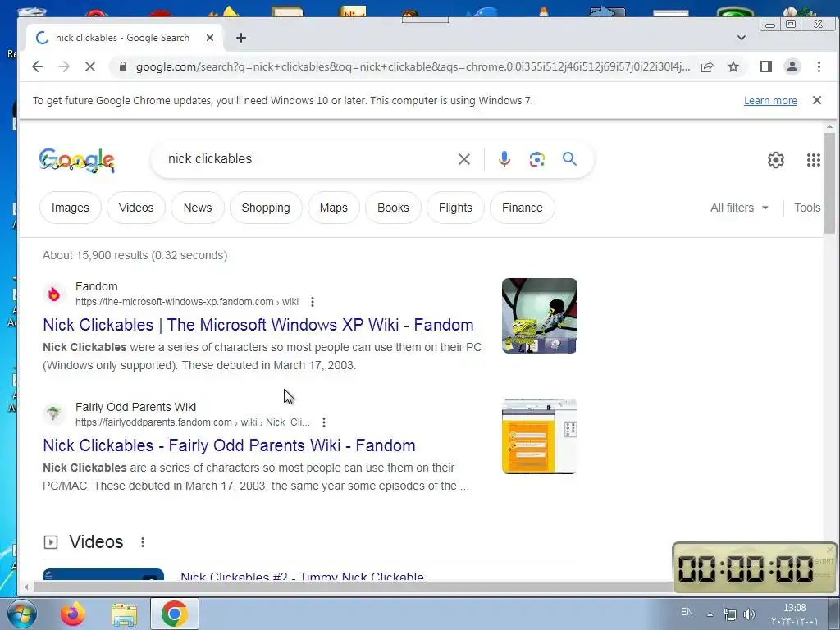Dismiss the Chrome update notice
This screenshot has height=630, width=840.
[817, 100]
